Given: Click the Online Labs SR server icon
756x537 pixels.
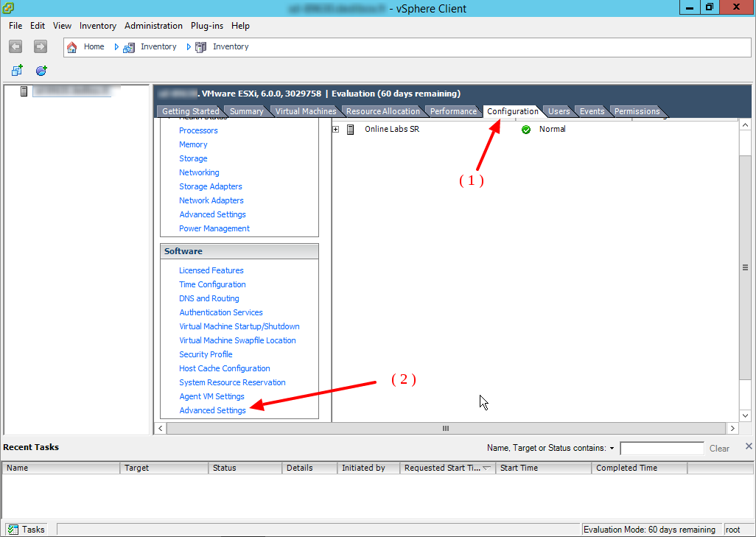Looking at the screenshot, I should coord(351,130).
